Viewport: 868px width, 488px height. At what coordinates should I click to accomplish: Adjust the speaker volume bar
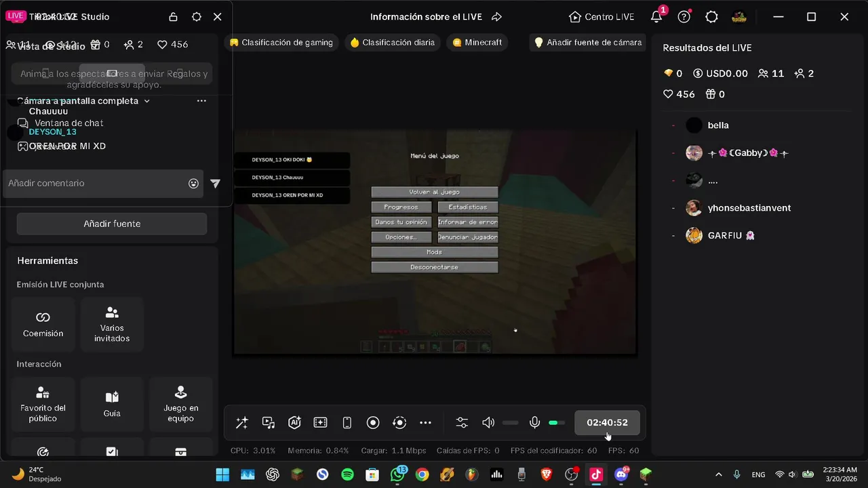tap(511, 423)
